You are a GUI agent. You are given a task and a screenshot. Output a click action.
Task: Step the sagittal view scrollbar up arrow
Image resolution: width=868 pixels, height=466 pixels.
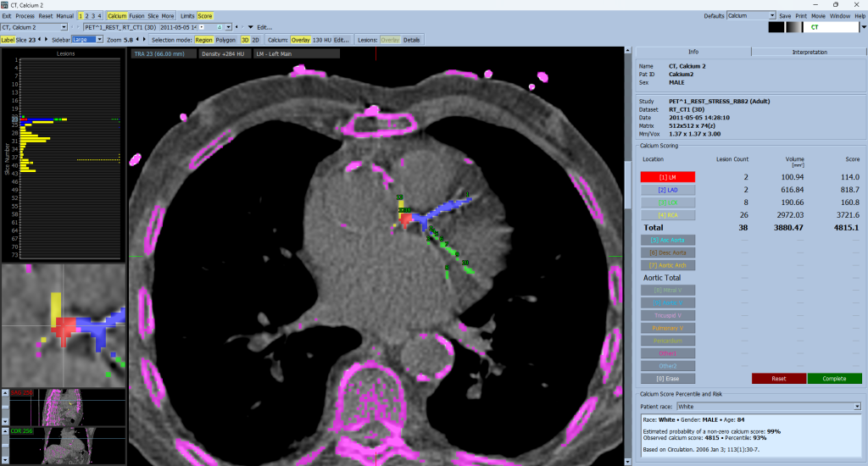pos(5,393)
